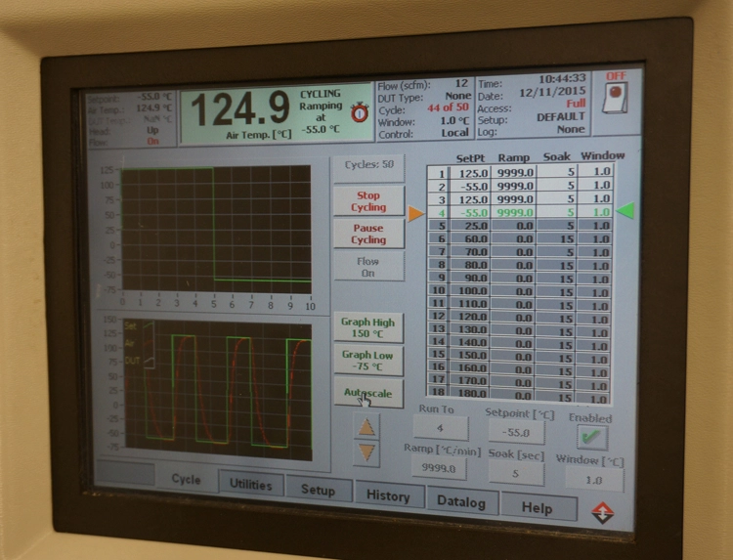Select highlighted row 4 setpoint -55.0
733x560 pixels.
pos(469,212)
